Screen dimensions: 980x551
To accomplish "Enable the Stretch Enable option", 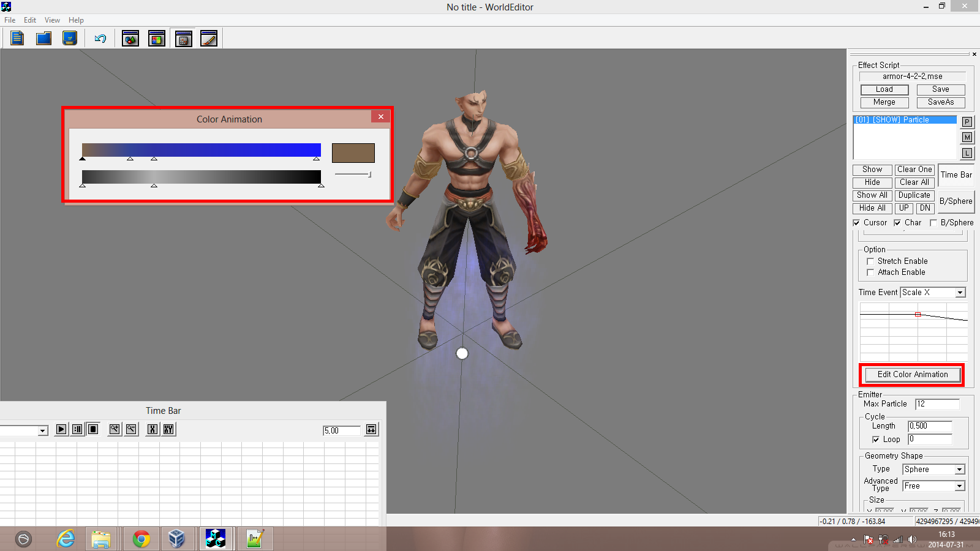I will pyautogui.click(x=870, y=261).
